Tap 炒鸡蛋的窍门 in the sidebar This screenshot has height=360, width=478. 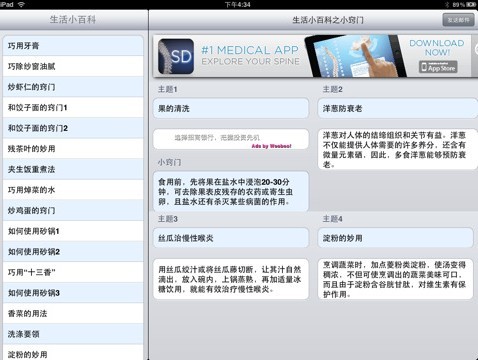point(73,211)
